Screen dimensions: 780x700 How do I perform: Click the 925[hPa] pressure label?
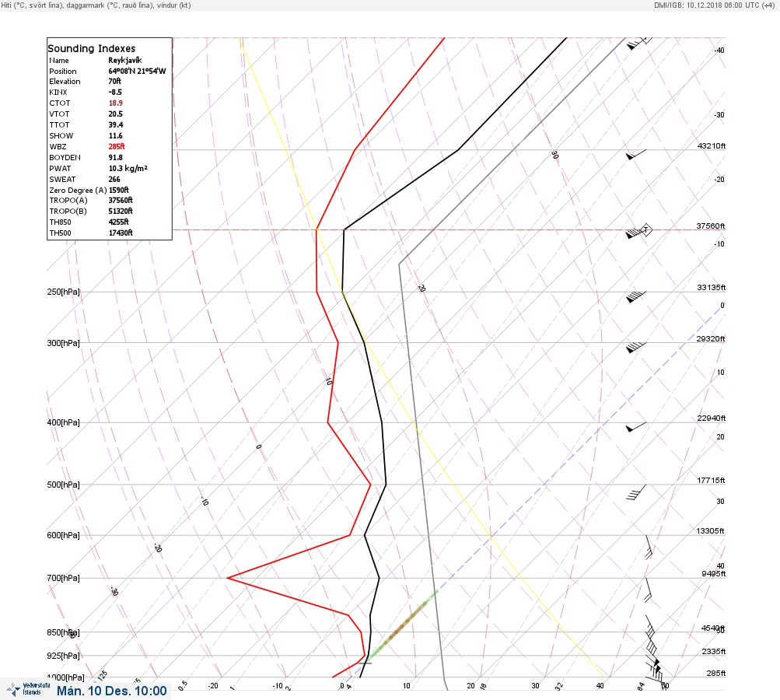click(63, 656)
